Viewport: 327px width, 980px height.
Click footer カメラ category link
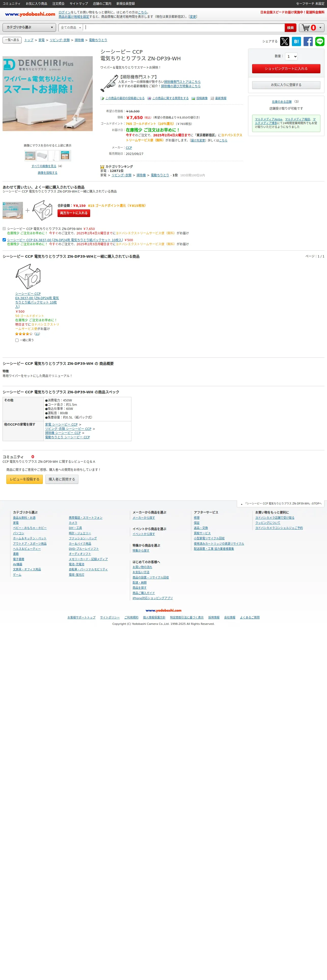[x=73, y=523]
